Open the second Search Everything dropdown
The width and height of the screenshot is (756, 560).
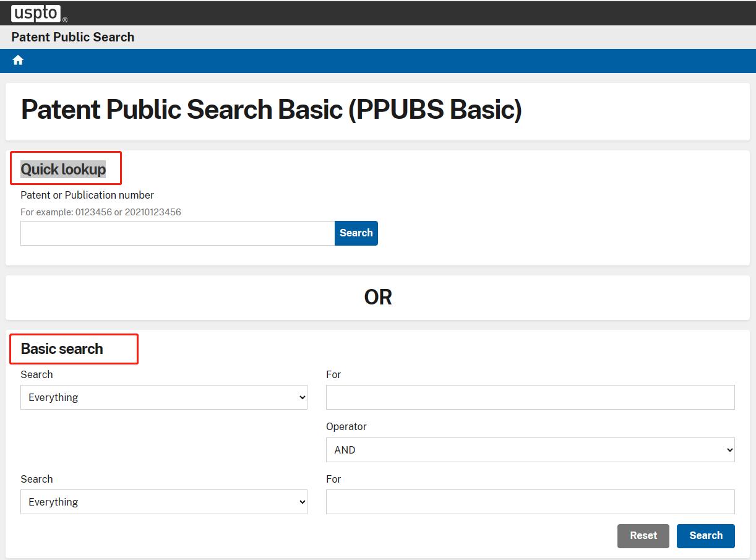coord(164,502)
